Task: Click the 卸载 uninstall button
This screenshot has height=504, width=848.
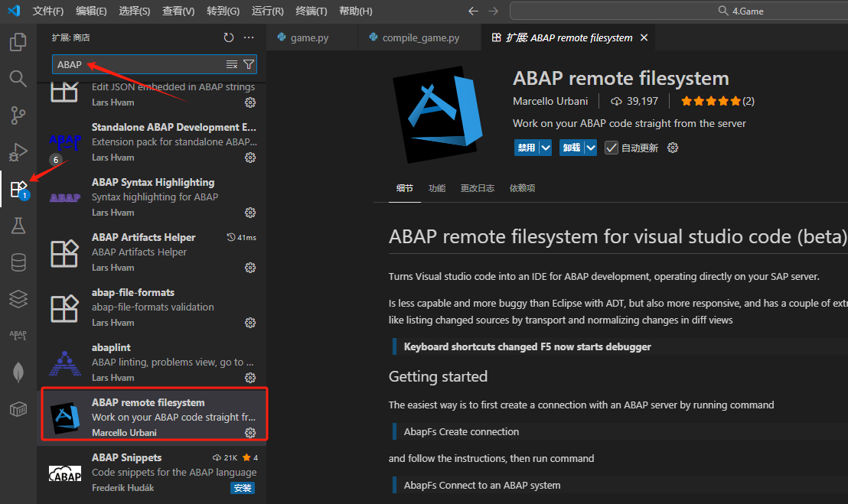Action: [x=572, y=148]
